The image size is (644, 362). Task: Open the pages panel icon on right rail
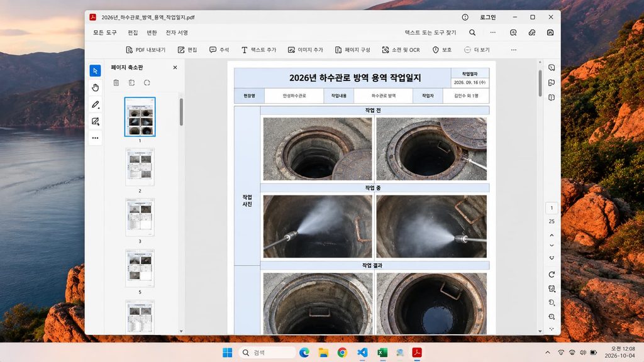pos(552,97)
